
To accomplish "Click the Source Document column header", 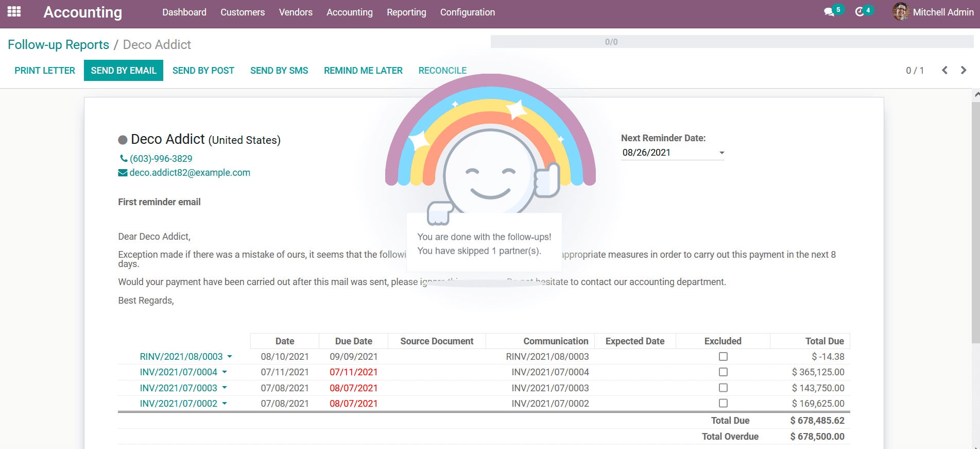I will 437,341.
